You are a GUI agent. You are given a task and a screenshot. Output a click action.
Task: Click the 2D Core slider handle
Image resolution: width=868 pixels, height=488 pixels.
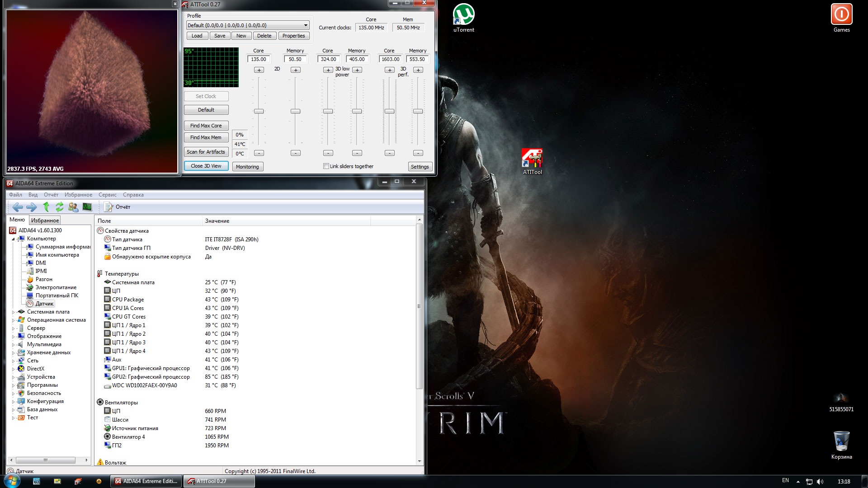pos(259,111)
